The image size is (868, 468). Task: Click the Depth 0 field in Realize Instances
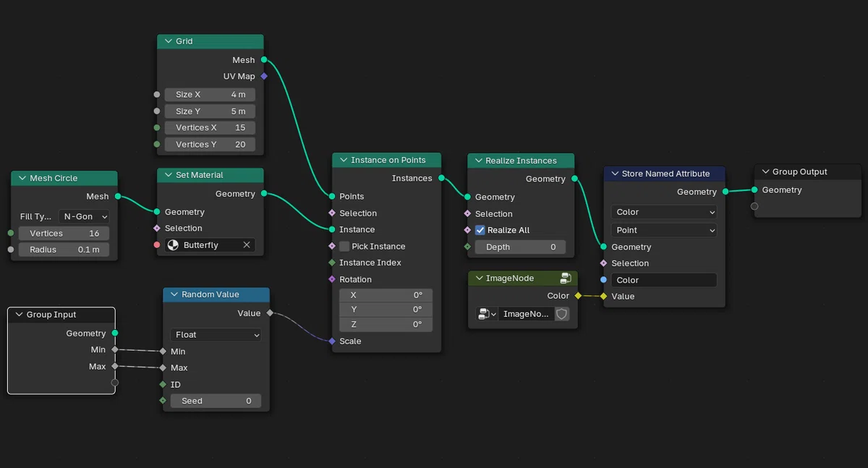[520, 247]
